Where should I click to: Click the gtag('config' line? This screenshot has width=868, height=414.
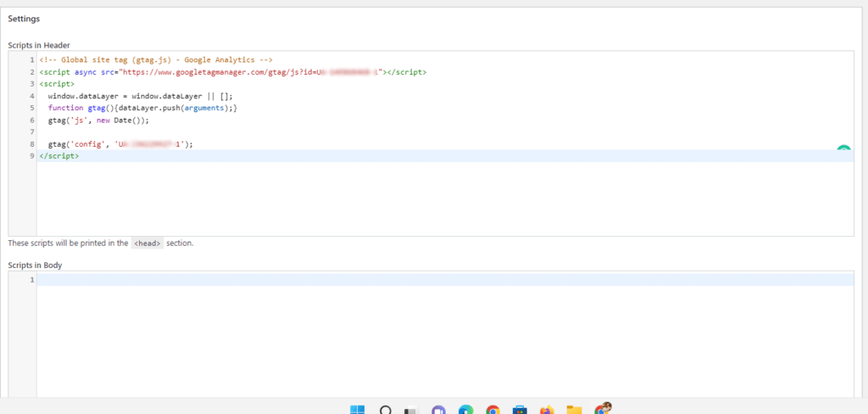[120, 144]
